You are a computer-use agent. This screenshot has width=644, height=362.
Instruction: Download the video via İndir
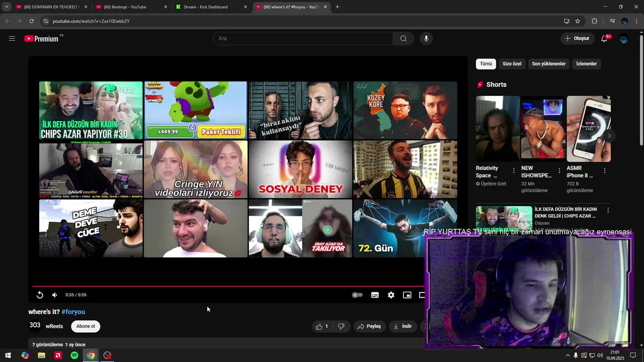pos(403,326)
